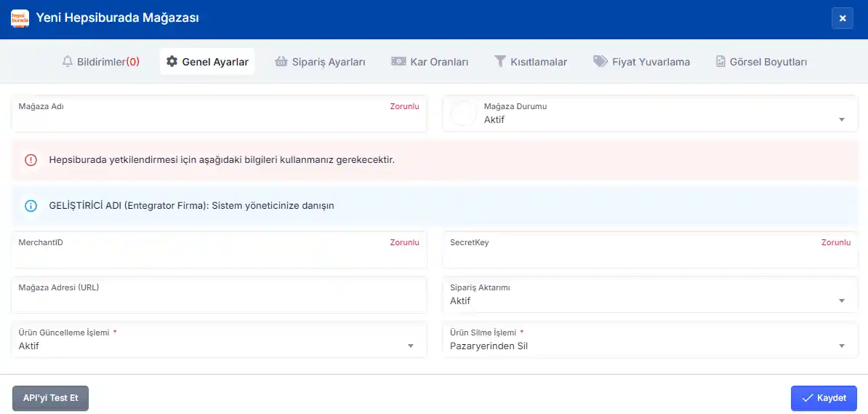Image resolution: width=868 pixels, height=414 pixels.
Task: Click the basket icon beside Sipariş Ayarları
Action: pyautogui.click(x=281, y=61)
